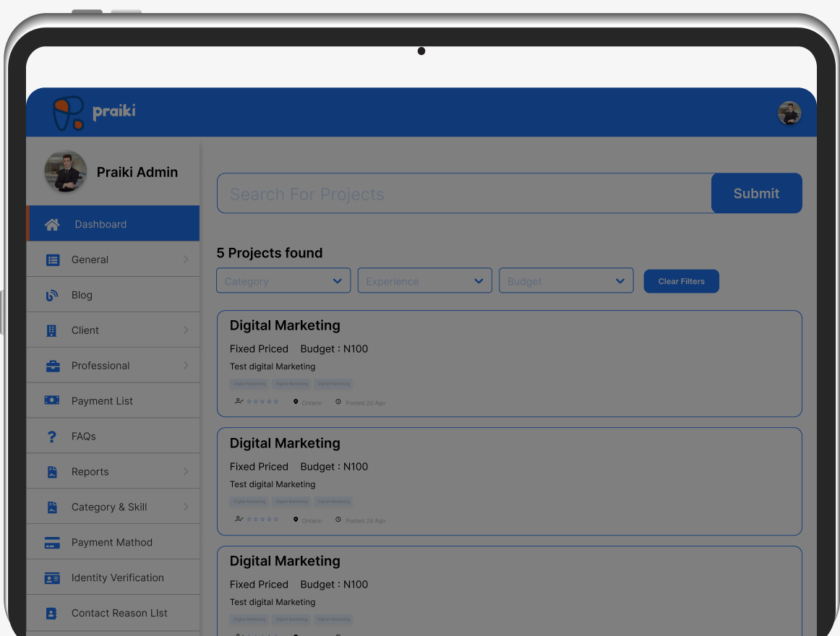Click last skill tag in second project card
This screenshot has height=636, width=840.
334,502
